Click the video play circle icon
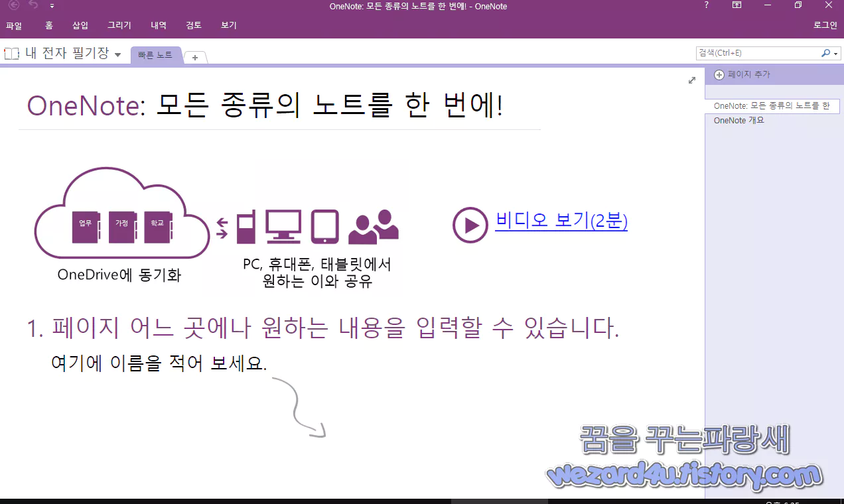844x504 pixels. point(470,225)
